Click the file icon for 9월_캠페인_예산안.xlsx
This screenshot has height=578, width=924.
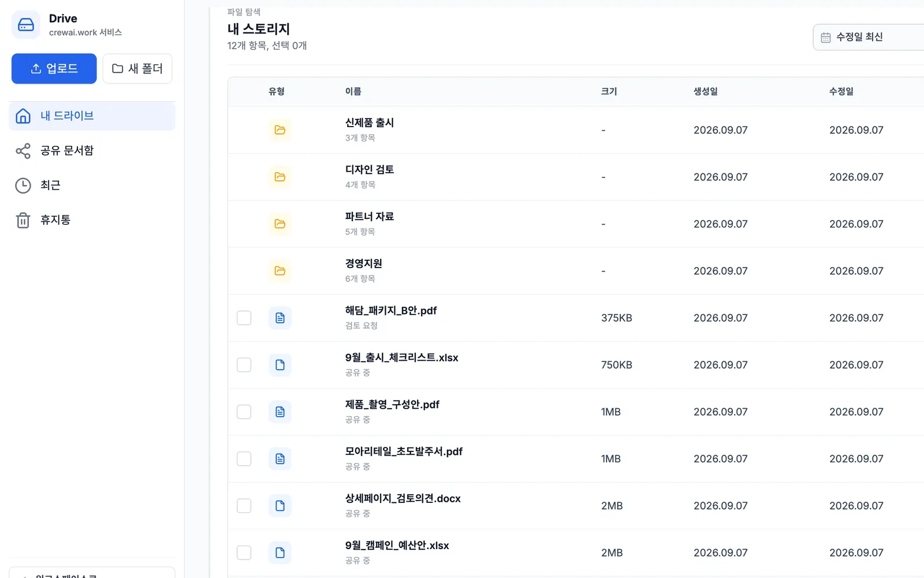(280, 553)
